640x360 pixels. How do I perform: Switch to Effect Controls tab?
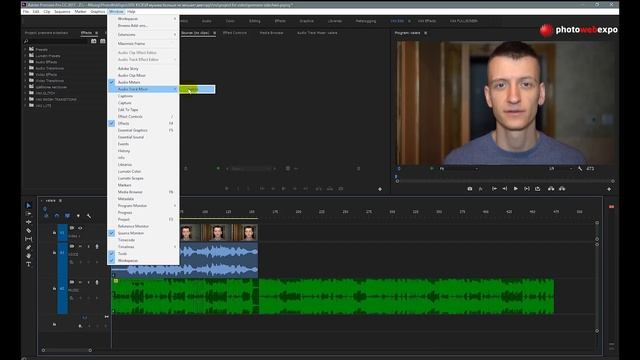(x=235, y=33)
